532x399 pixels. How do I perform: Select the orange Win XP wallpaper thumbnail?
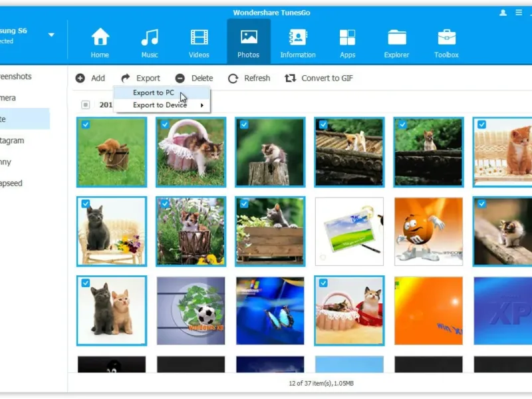tap(428, 311)
